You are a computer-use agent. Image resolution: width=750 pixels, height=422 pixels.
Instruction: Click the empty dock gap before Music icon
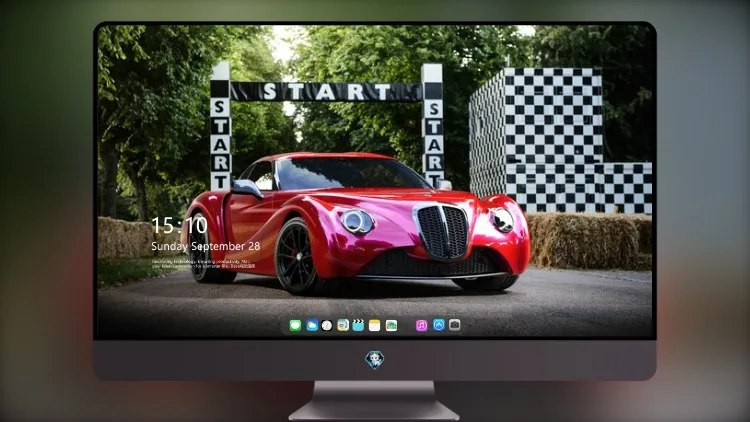point(407,325)
